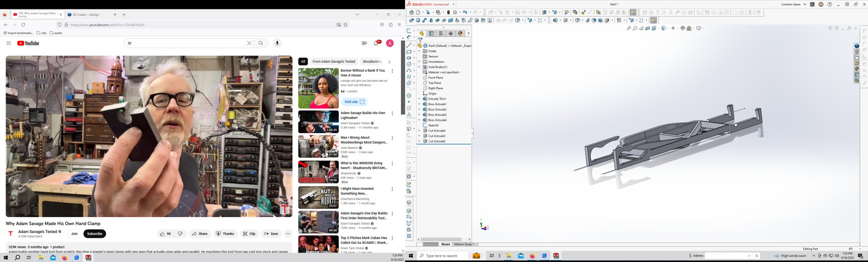
Task: Click the Rebuild traffic light icon
Action: pos(448,13)
